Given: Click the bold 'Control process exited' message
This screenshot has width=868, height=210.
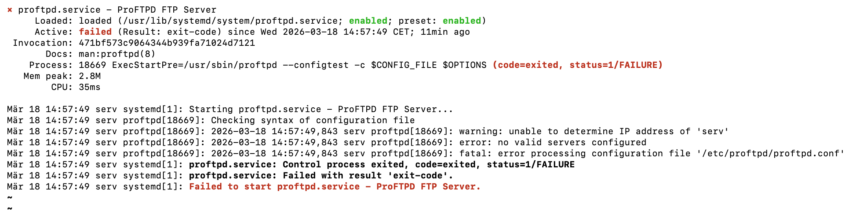Looking at the screenshot, I should click(381, 165).
